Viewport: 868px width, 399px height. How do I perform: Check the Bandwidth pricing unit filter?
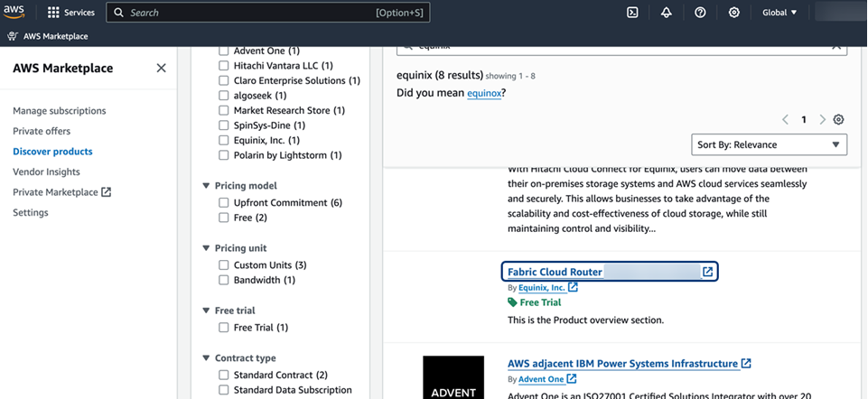[x=224, y=281]
